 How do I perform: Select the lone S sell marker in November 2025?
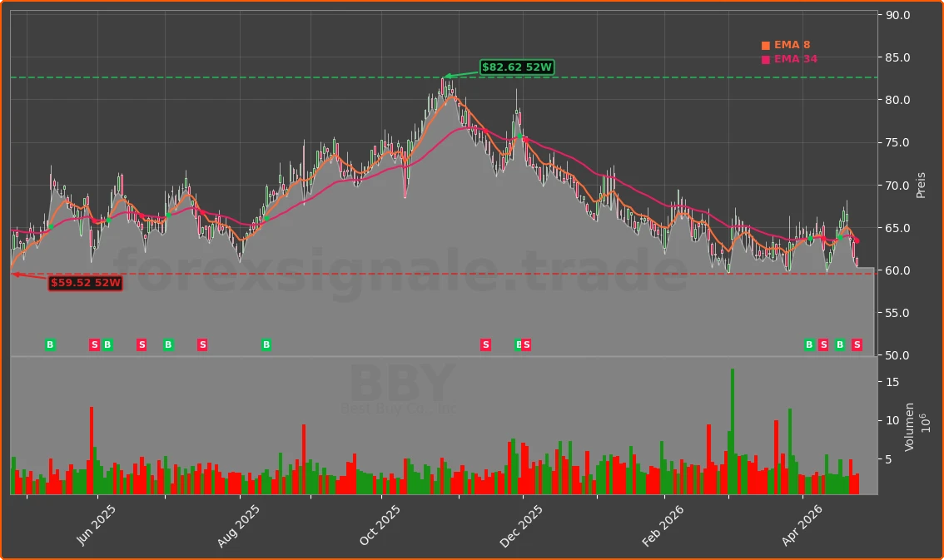pyautogui.click(x=485, y=344)
